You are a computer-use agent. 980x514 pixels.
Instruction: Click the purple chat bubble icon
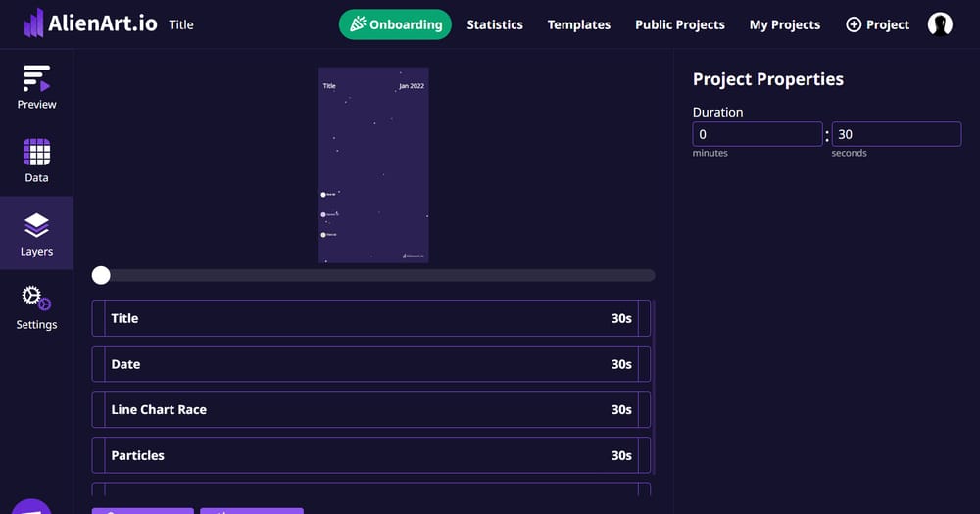(x=32, y=507)
